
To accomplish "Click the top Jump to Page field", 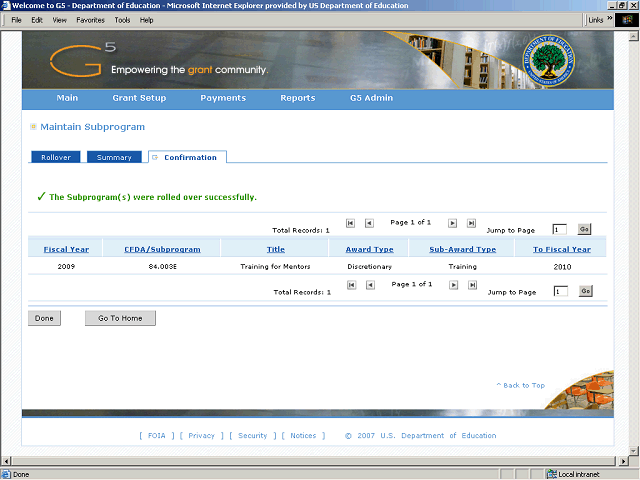I will tap(560, 229).
